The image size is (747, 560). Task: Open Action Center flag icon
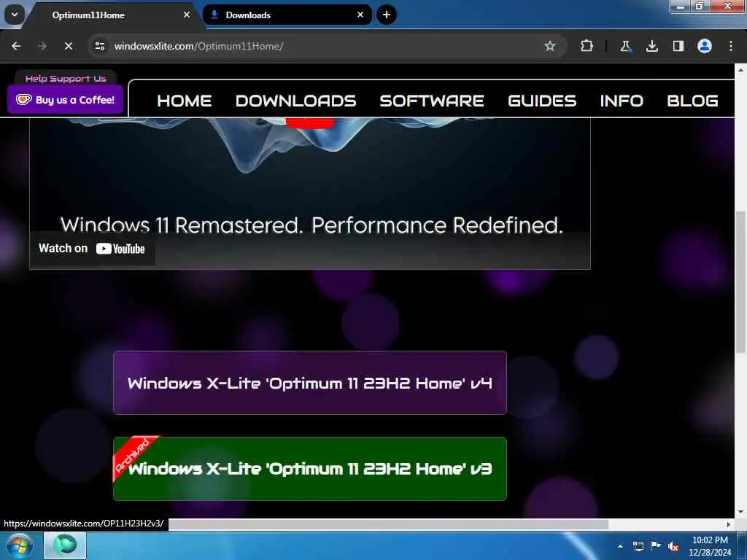656,546
